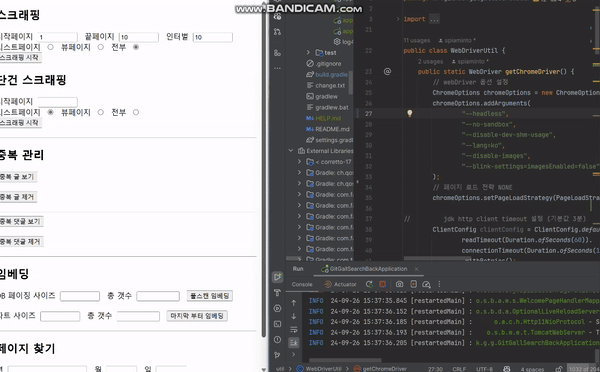Open the Pull Requests tool window icon
600x372 pixels.
click(x=277, y=32)
